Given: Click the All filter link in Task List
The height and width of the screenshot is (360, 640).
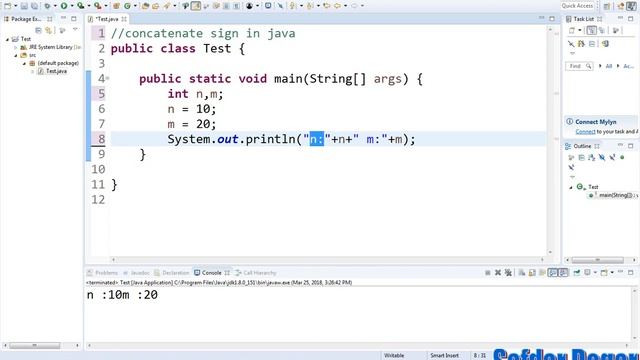Looking at the screenshot, I should (609, 66).
